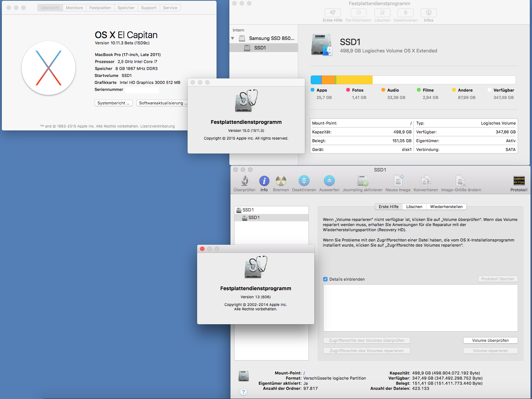Toggle the Details einblenden checkbox
Image resolution: width=532 pixels, height=399 pixels.
tap(325, 279)
